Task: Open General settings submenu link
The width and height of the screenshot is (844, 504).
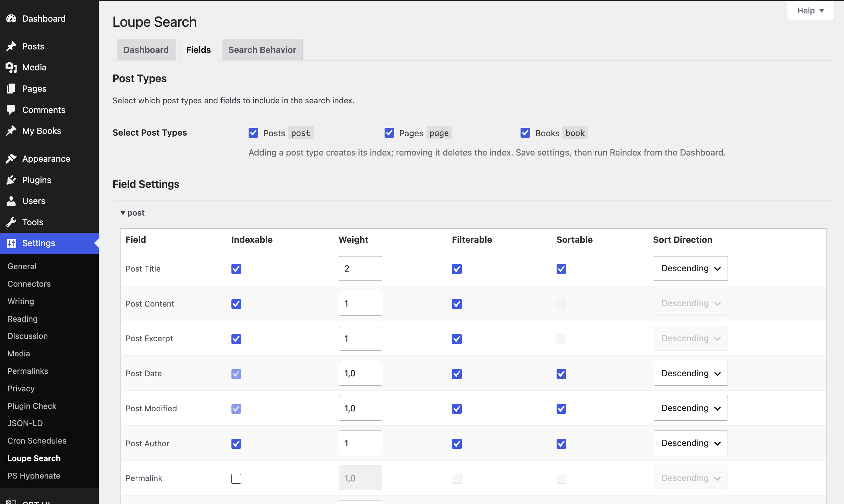Action: tap(22, 266)
